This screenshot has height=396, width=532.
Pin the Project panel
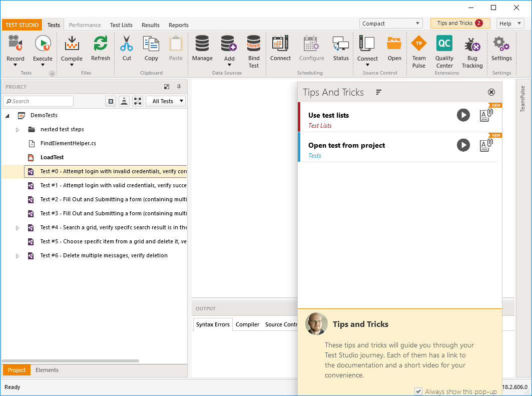pyautogui.click(x=179, y=87)
